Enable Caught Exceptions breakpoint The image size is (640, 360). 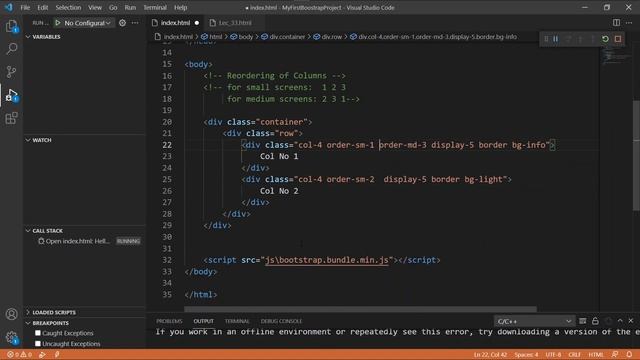[x=38, y=333]
